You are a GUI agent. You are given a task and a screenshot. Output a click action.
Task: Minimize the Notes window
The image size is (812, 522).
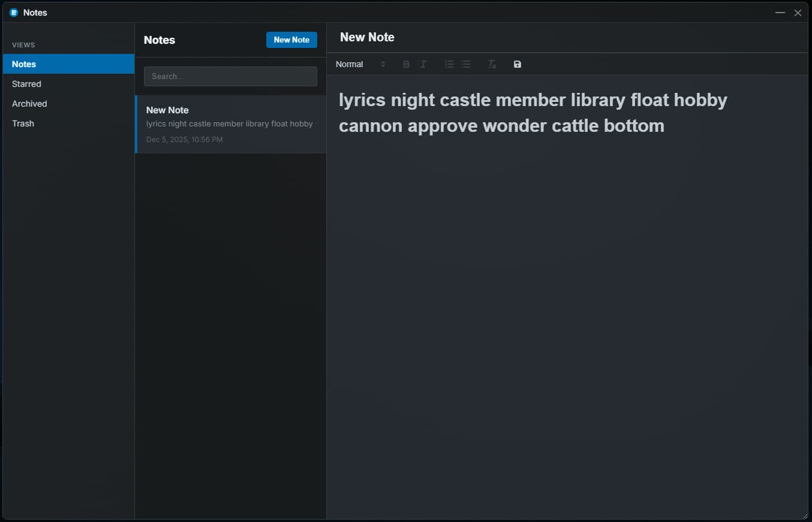click(x=780, y=13)
